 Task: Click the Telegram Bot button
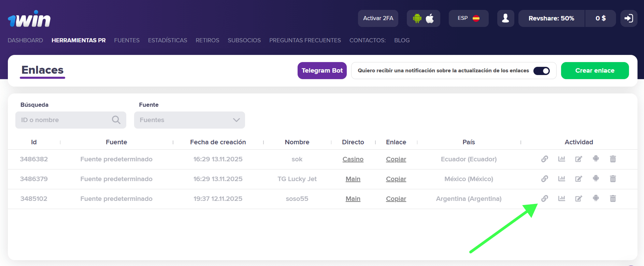point(322,71)
